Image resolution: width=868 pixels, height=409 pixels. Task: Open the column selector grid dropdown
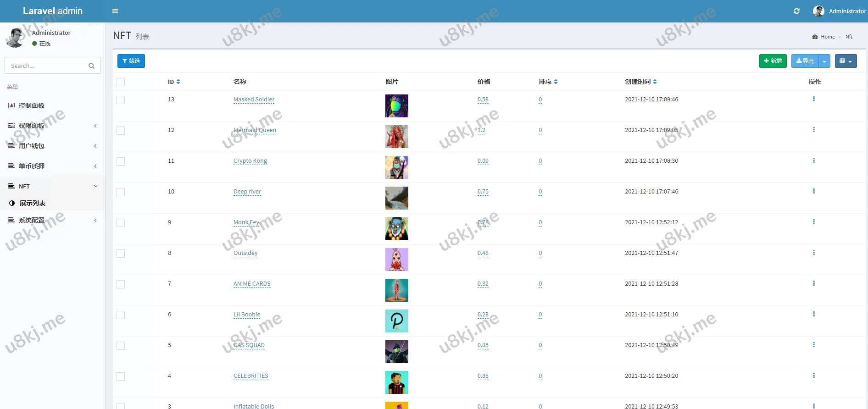(x=846, y=61)
